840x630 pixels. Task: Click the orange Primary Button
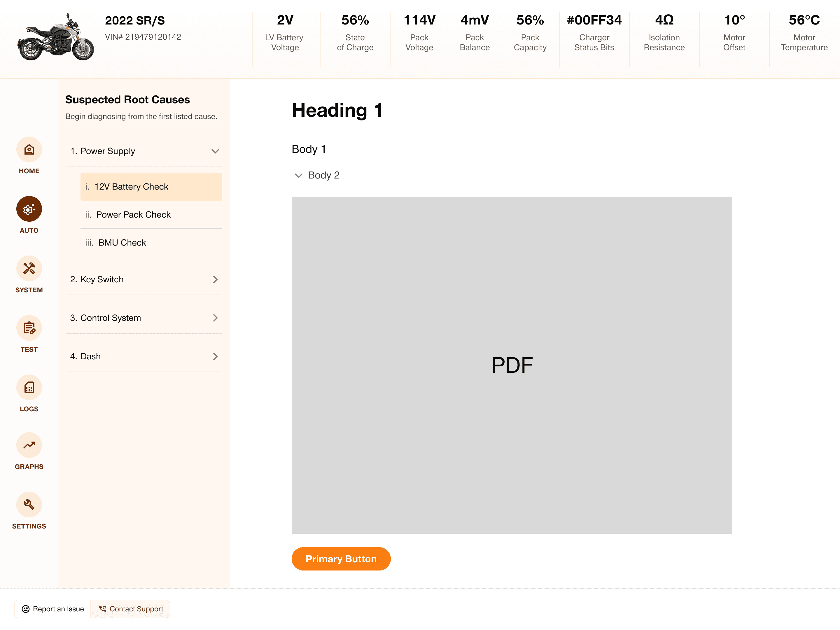pos(341,559)
